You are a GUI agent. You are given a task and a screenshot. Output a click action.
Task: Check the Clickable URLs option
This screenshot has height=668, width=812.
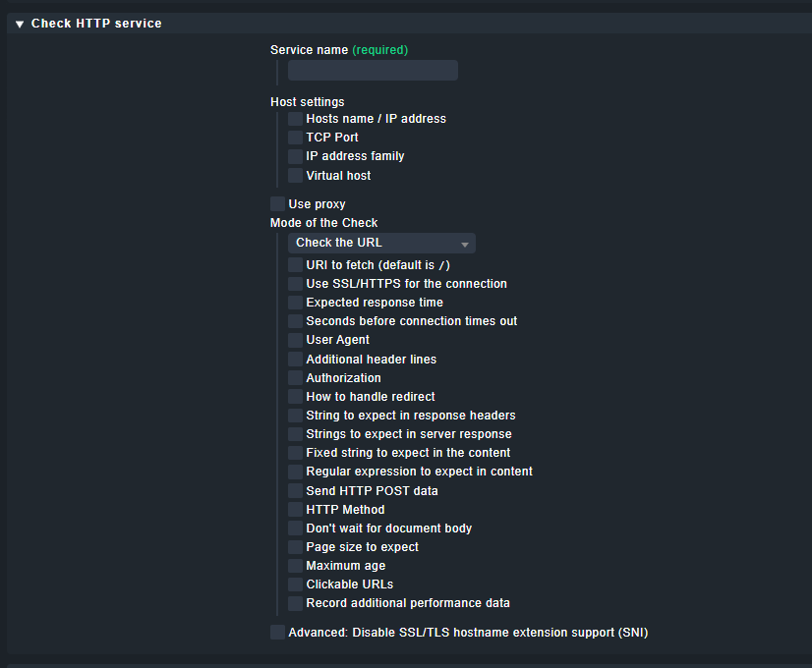[295, 584]
